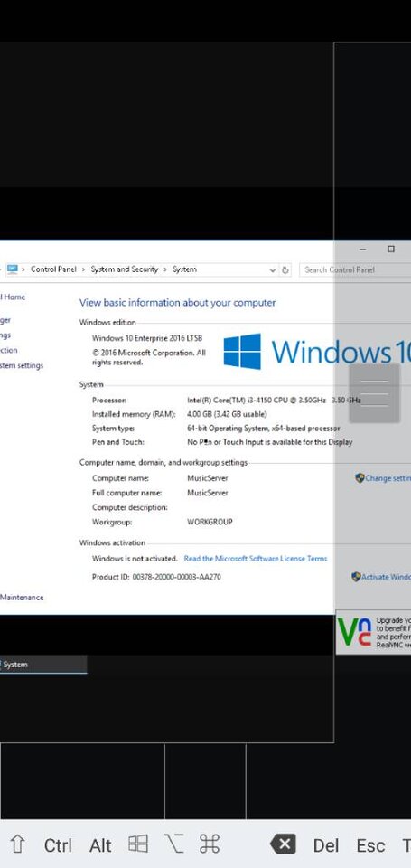
Task: Click the Activate Windows link
Action: [386, 577]
